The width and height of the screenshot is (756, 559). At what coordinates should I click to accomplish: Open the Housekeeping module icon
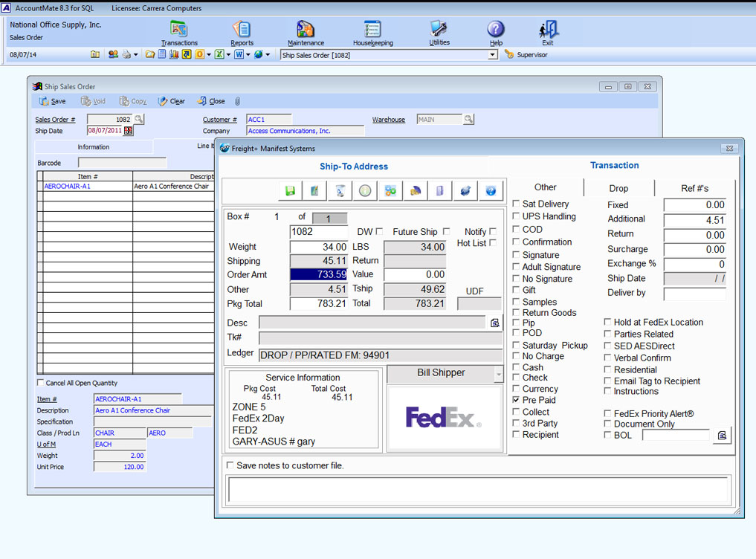tap(372, 29)
